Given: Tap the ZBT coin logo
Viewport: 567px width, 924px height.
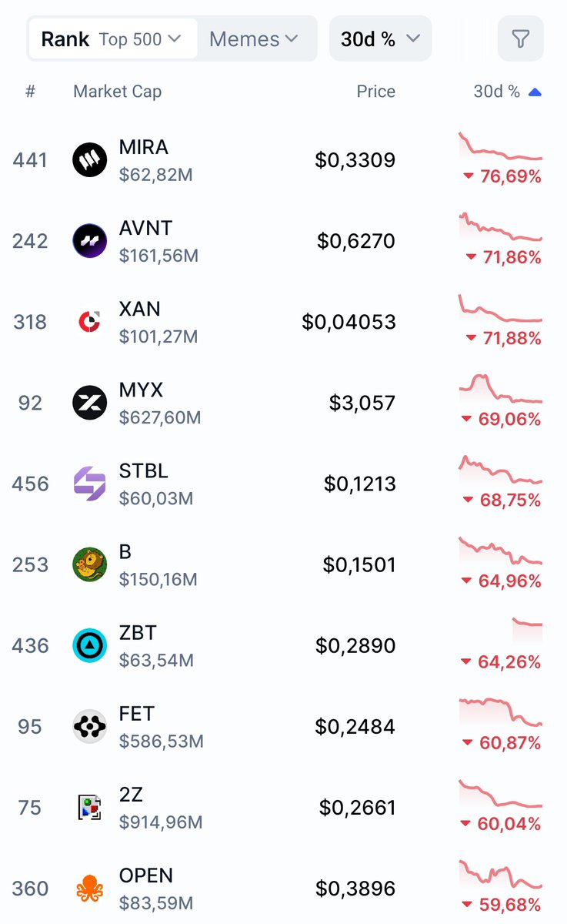Looking at the screenshot, I should coord(90,645).
